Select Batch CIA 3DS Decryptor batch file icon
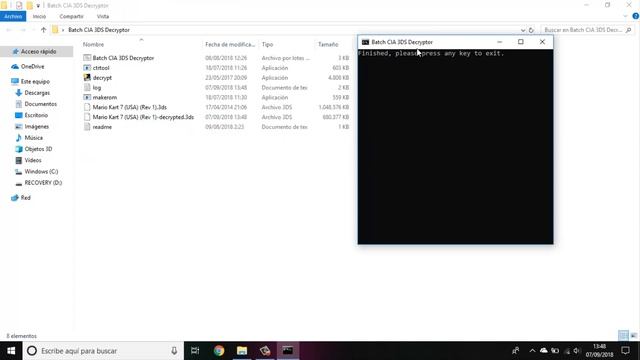 point(87,58)
